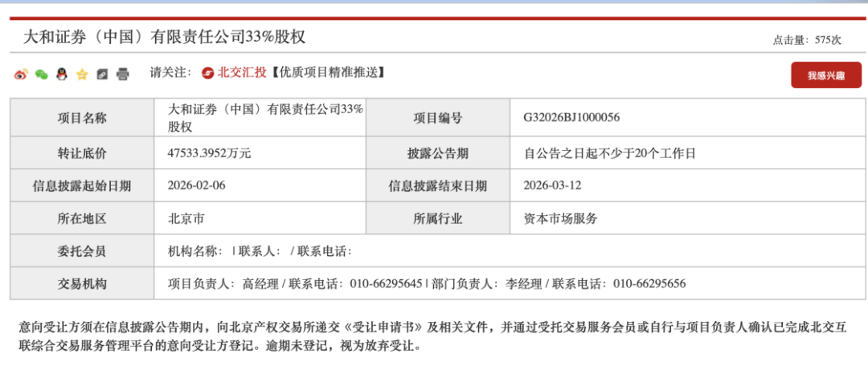This screenshot has height=366, width=868.
Task: Click the 北京市 region cell
Action: click(x=186, y=218)
